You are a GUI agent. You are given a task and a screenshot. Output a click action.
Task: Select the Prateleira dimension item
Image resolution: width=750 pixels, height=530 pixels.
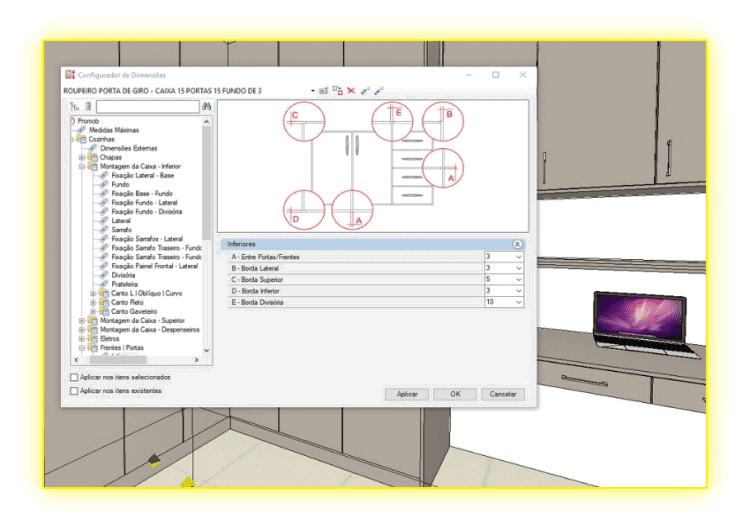(x=125, y=284)
